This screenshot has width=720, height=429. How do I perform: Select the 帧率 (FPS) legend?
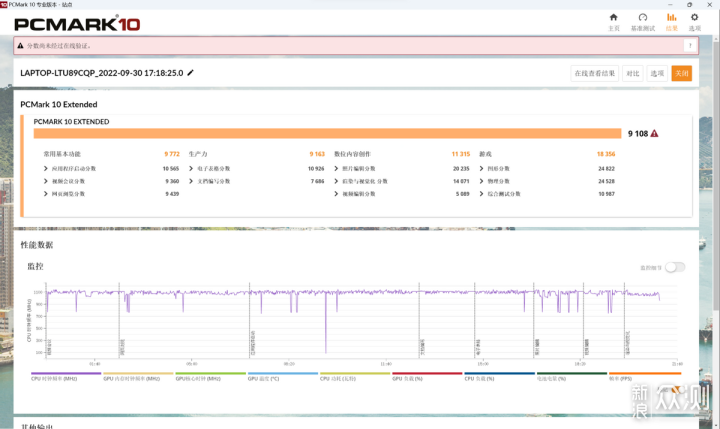[x=645, y=377]
